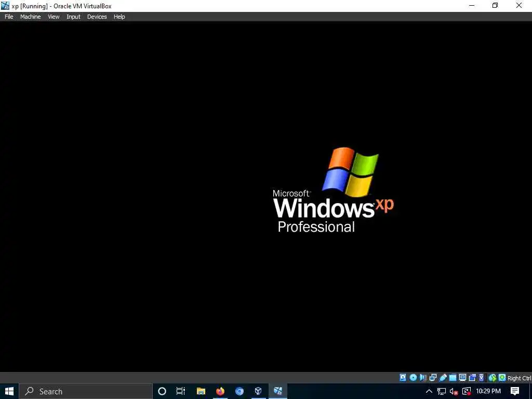The image size is (532, 399).
Task: Click the keyboard capture green arrow icon
Action: point(502,378)
